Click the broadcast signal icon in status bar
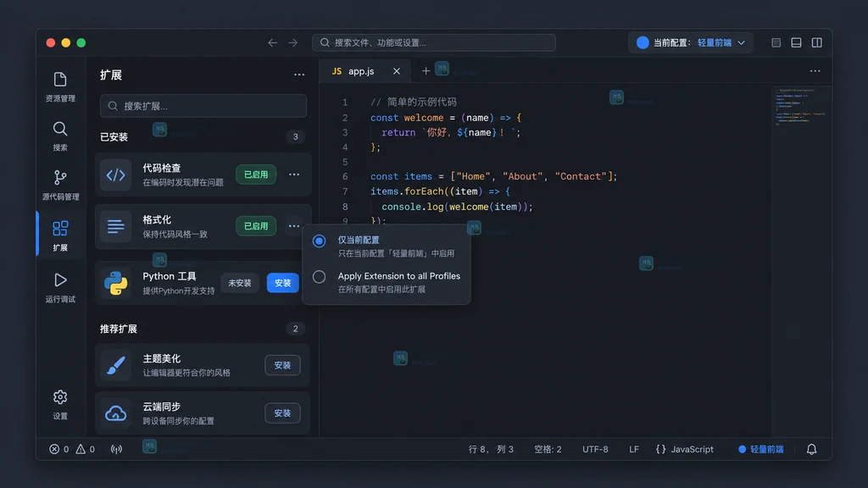Image resolution: width=868 pixels, height=488 pixels. (116, 449)
